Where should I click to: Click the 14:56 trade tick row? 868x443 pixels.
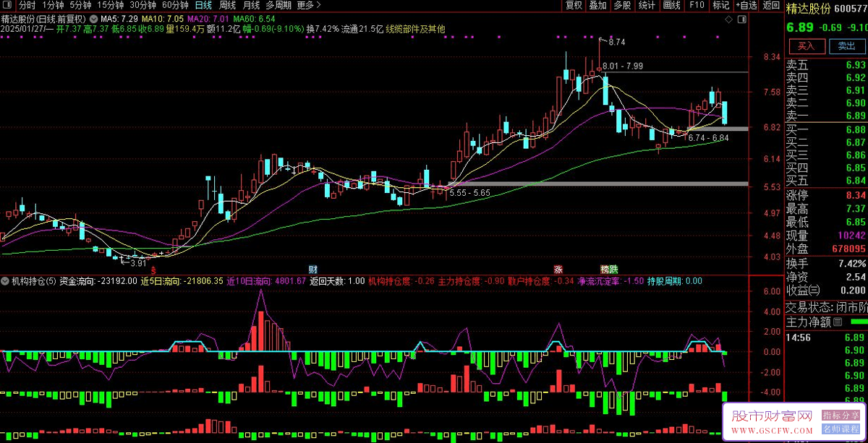pyautogui.click(x=826, y=337)
